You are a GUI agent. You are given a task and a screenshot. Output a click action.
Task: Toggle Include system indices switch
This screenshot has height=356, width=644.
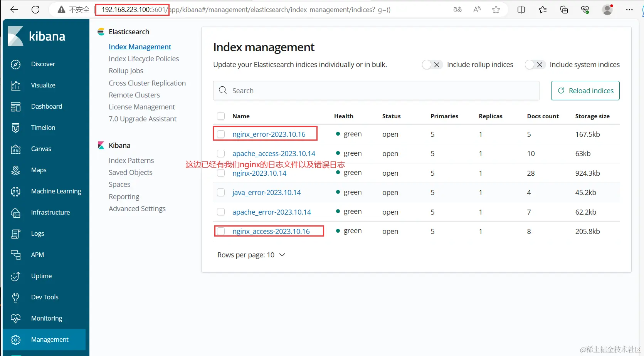tap(535, 65)
